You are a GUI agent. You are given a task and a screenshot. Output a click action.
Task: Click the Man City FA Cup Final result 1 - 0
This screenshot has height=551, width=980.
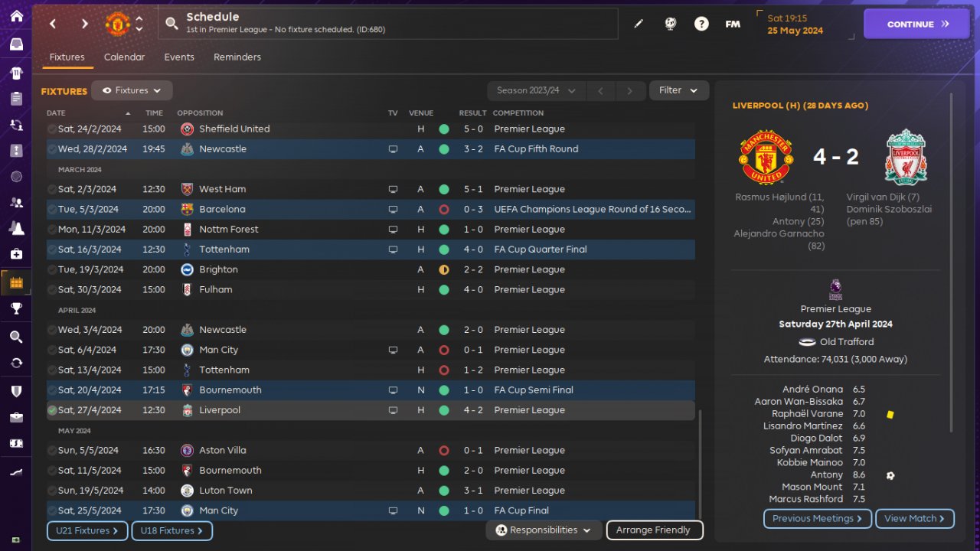tap(472, 510)
